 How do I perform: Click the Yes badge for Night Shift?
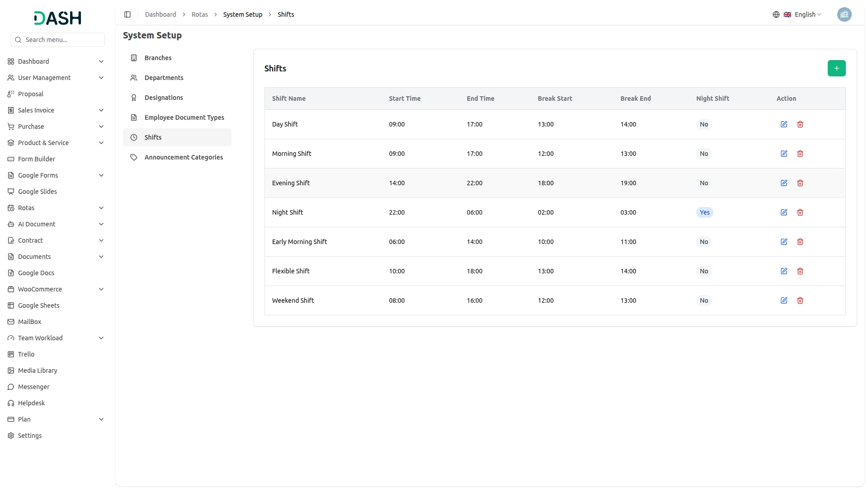(704, 212)
